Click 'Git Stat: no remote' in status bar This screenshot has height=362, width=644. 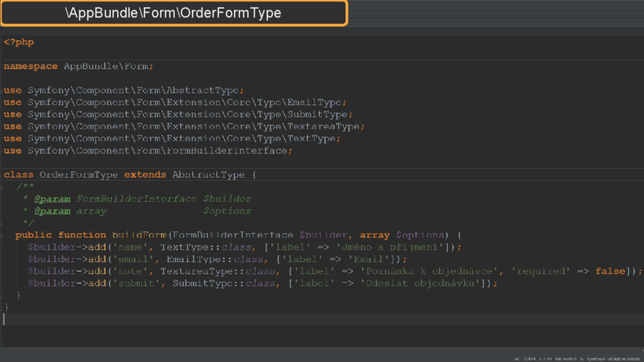click(x=623, y=359)
